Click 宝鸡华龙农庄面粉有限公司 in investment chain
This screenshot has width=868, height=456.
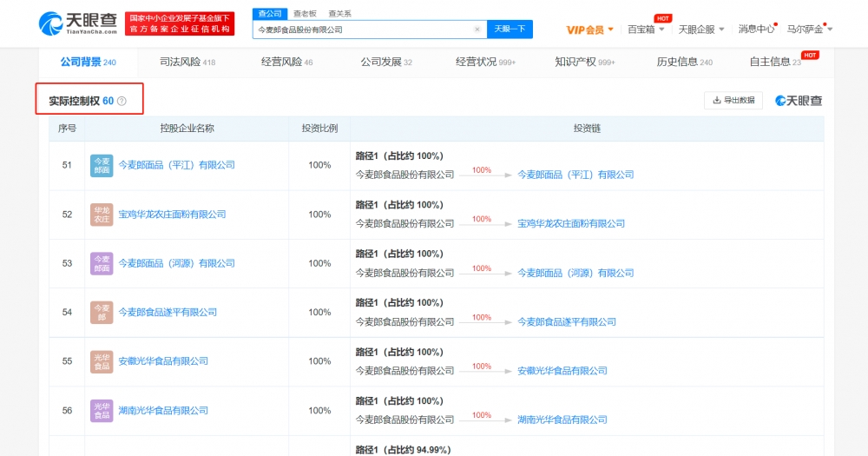point(571,224)
